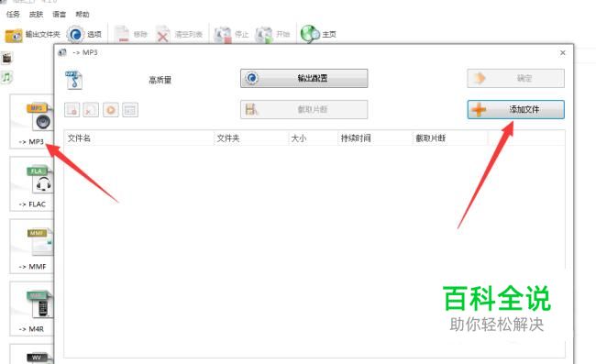596x364 pixels.
Task: Click 清空列表 to clear the list
Action: (x=179, y=35)
